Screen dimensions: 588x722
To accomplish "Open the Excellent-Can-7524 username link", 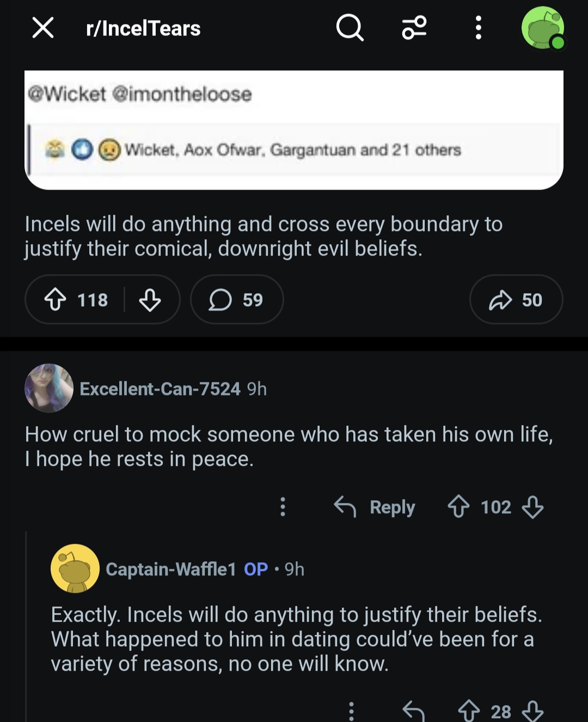I will click(160, 389).
